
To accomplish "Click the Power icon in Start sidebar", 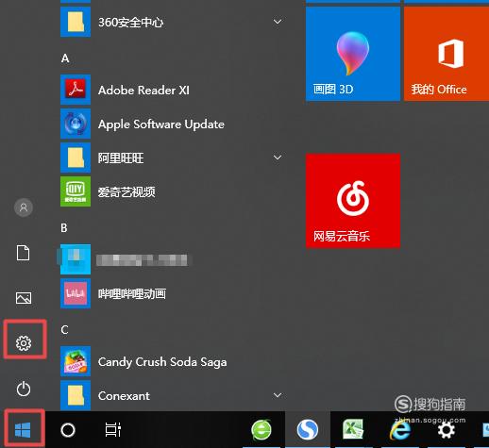I will click(x=24, y=389).
